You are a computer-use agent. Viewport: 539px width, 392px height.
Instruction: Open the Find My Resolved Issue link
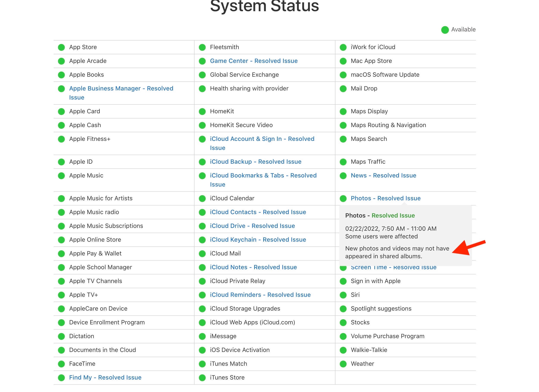tap(105, 378)
